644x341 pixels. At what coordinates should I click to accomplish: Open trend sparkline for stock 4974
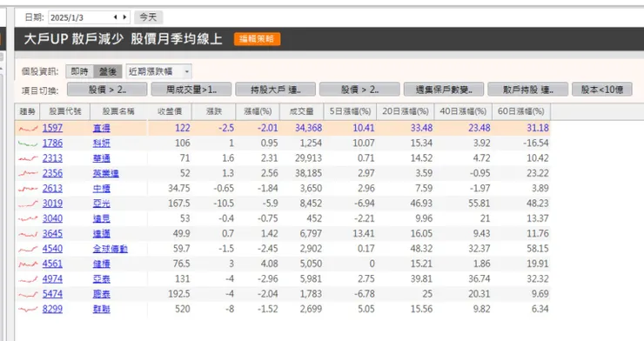(28, 279)
